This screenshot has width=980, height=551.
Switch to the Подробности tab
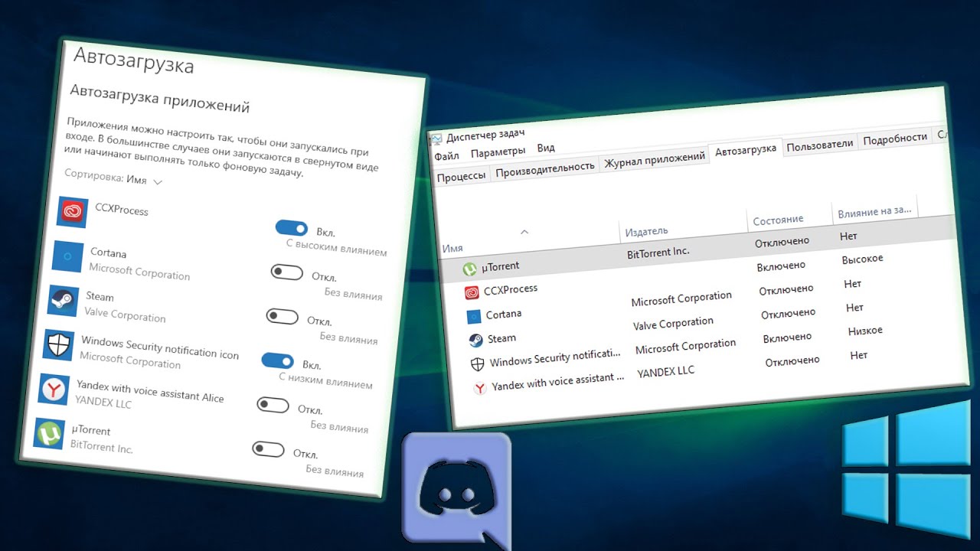click(x=895, y=138)
